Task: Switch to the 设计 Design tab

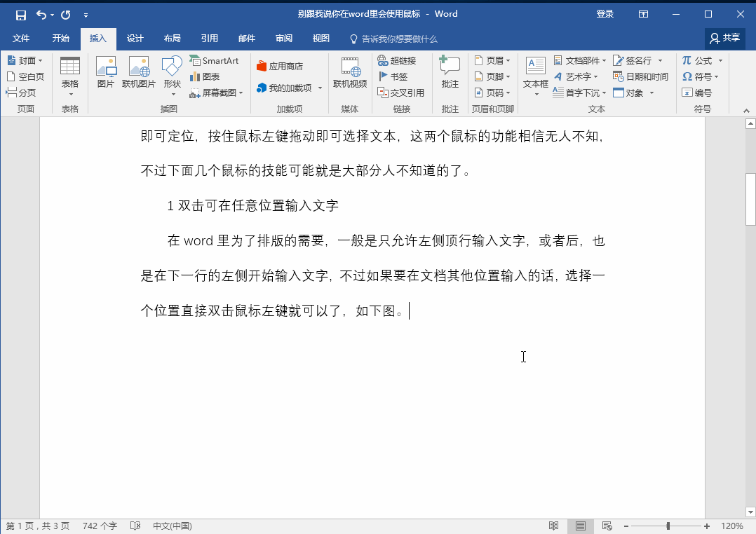Action: (135, 39)
